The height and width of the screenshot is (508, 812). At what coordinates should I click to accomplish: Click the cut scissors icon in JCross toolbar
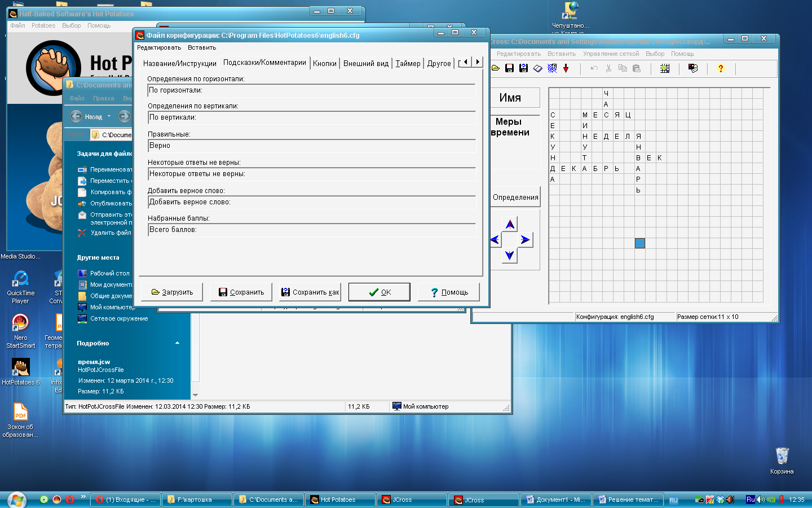(x=608, y=68)
